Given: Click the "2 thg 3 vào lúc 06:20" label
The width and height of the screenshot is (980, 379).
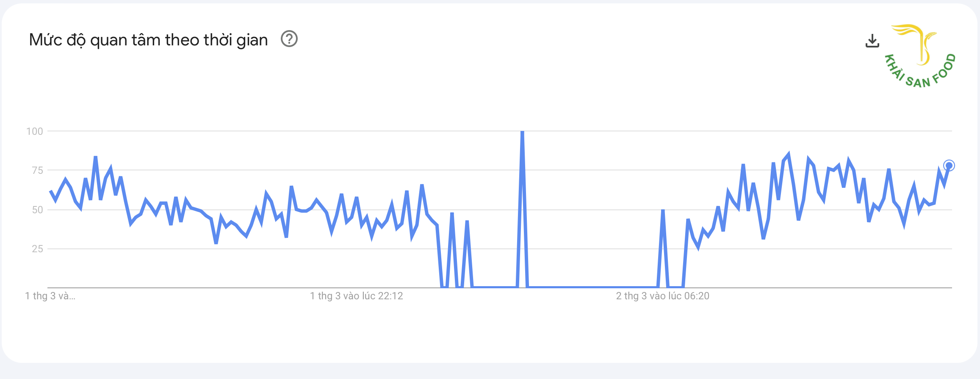Looking at the screenshot, I should pyautogui.click(x=663, y=296).
